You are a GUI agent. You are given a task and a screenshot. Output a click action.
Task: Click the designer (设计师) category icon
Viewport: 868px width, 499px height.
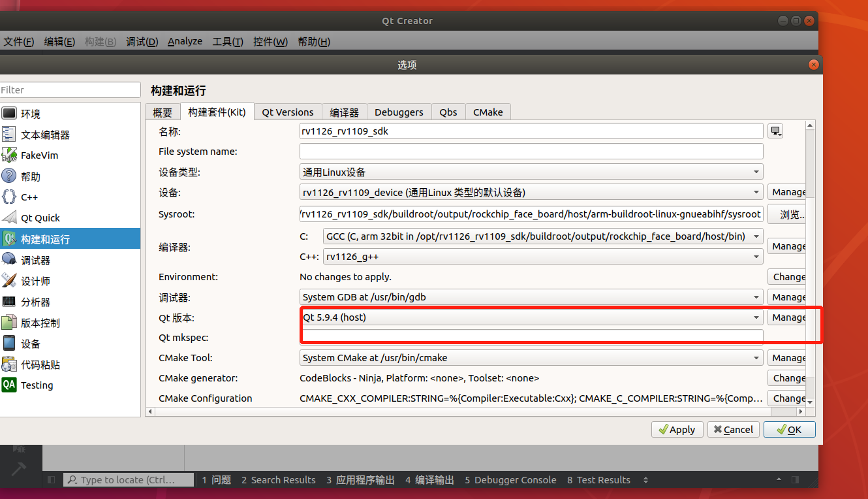click(9, 281)
